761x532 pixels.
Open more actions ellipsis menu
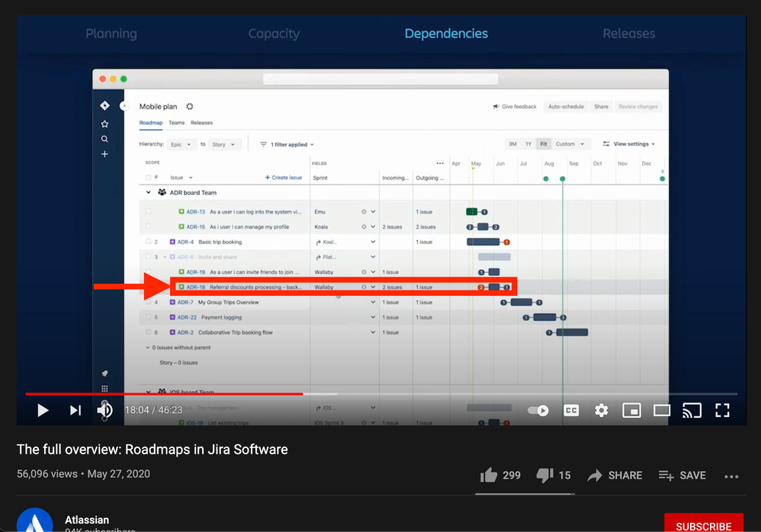point(731,476)
